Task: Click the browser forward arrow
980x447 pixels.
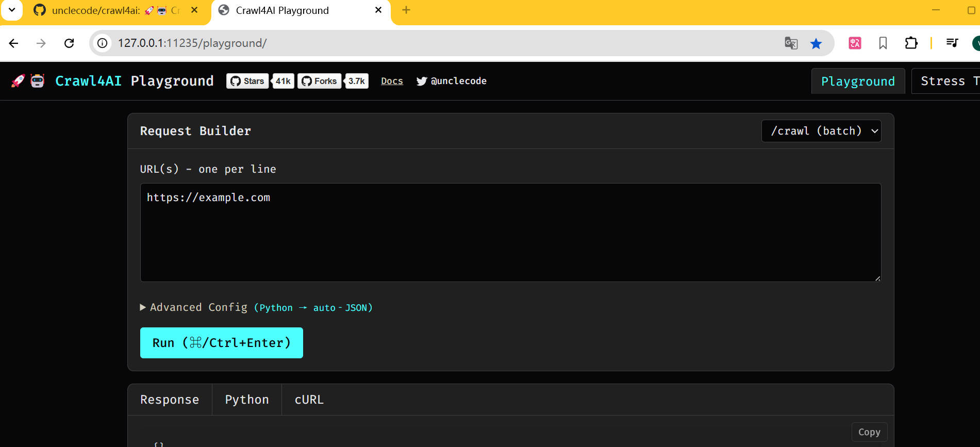Action: (x=41, y=43)
